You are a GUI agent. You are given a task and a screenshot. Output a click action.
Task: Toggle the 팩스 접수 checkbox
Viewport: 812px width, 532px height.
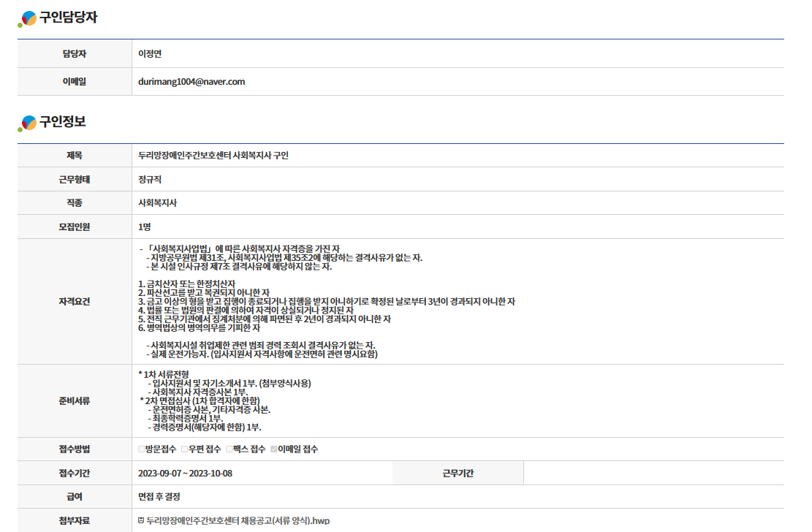pos(229,449)
